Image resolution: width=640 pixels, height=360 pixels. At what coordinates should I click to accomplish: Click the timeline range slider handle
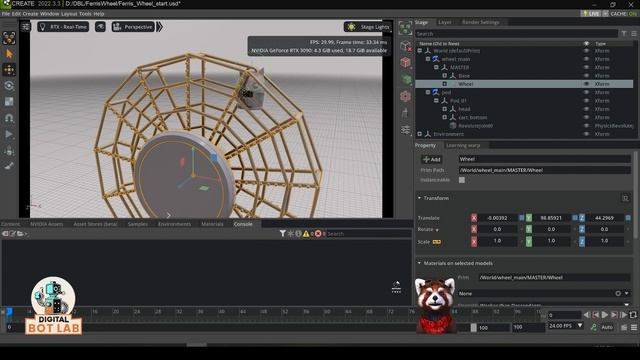pos(473,327)
